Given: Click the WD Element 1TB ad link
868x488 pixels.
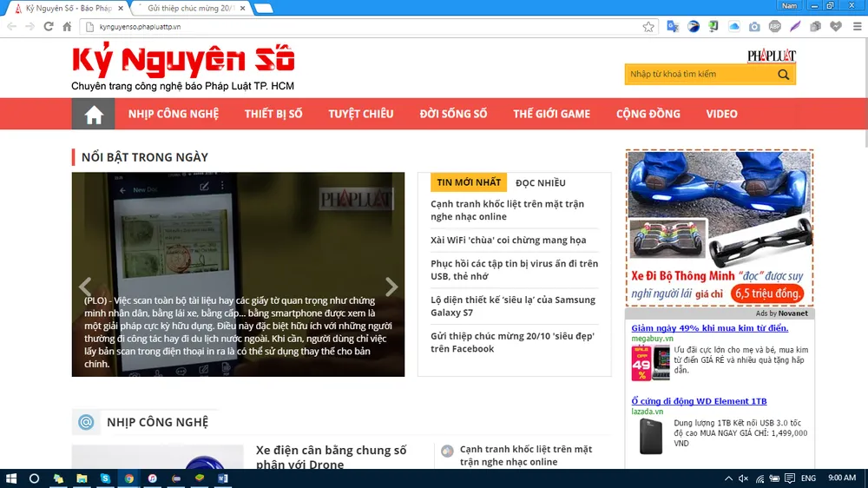Looking at the screenshot, I should pos(699,401).
